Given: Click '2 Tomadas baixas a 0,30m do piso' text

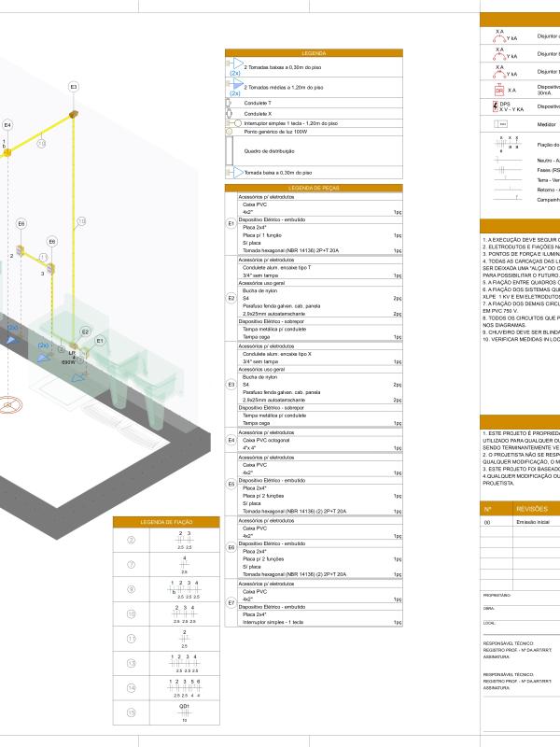Looking at the screenshot, I should tap(283, 67).
